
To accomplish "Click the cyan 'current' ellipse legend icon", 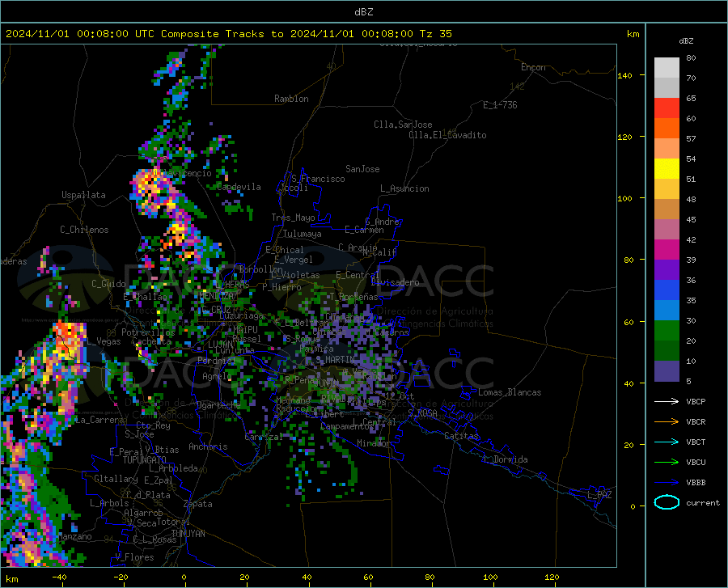I will coord(667,502).
